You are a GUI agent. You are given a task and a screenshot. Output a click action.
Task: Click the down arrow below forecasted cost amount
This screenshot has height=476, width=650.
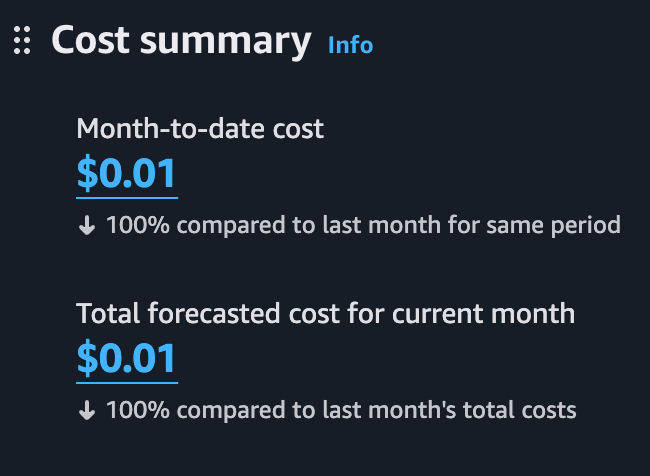[x=87, y=409]
